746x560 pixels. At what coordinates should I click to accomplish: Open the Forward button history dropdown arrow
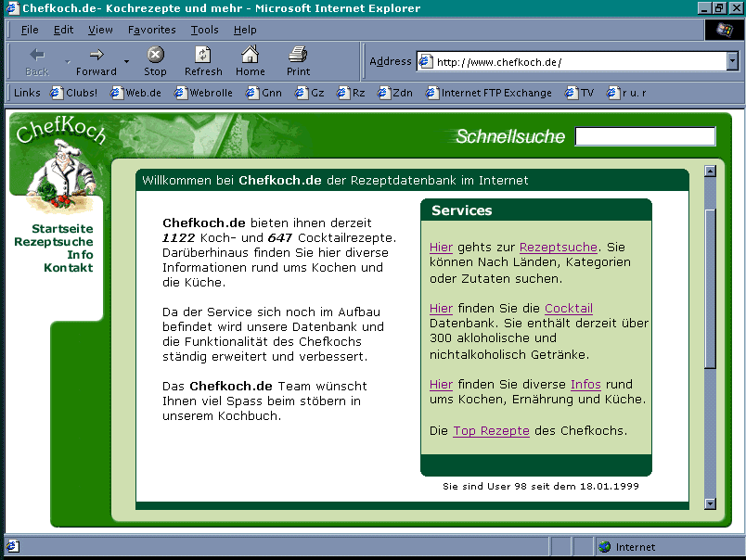(x=126, y=62)
